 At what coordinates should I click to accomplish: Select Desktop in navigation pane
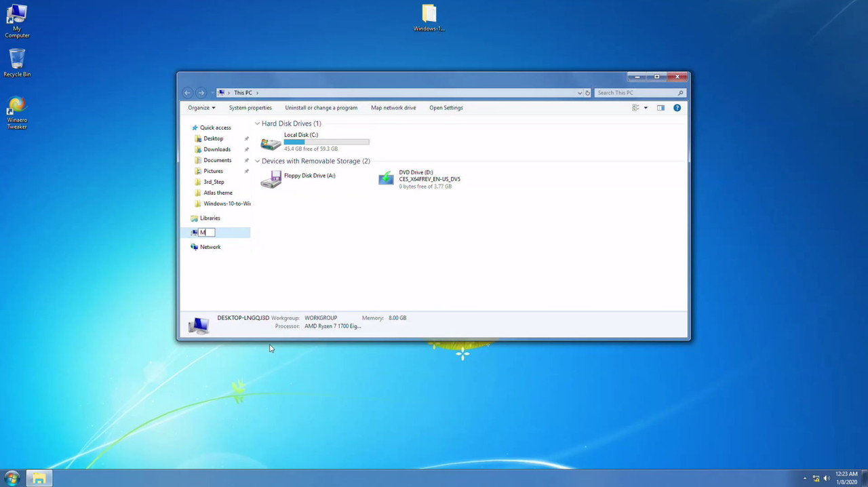click(214, 138)
